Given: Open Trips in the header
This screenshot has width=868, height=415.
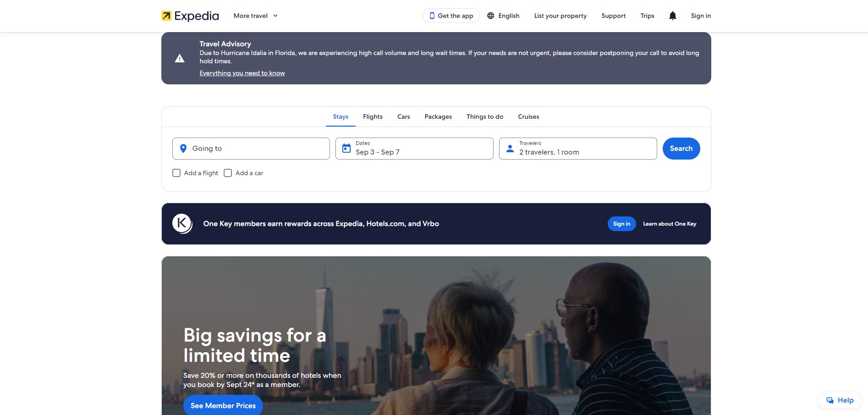Looking at the screenshot, I should click(x=647, y=16).
